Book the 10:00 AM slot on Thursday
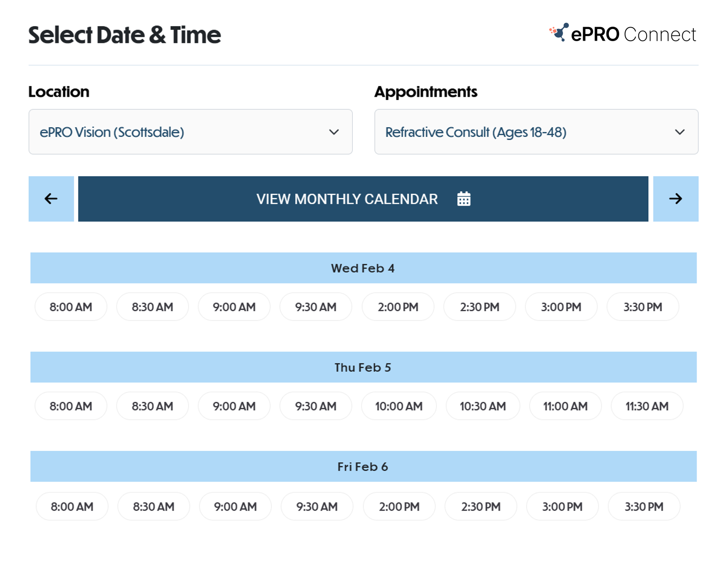The height and width of the screenshot is (564, 728). click(399, 406)
